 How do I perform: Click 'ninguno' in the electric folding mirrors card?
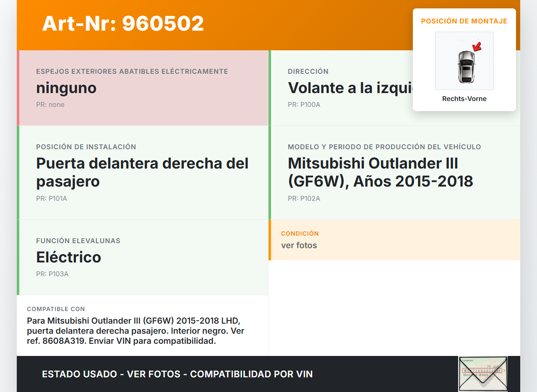point(66,88)
